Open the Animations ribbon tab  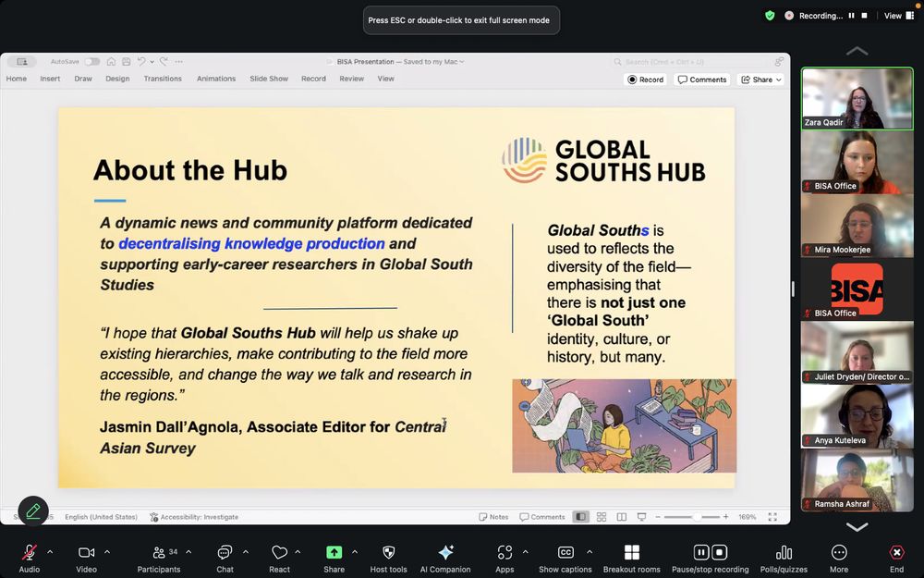[216, 79]
